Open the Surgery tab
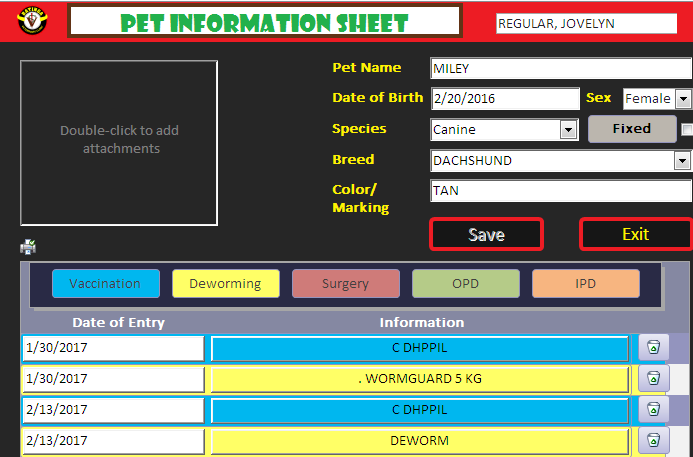693x457 pixels. click(x=345, y=283)
